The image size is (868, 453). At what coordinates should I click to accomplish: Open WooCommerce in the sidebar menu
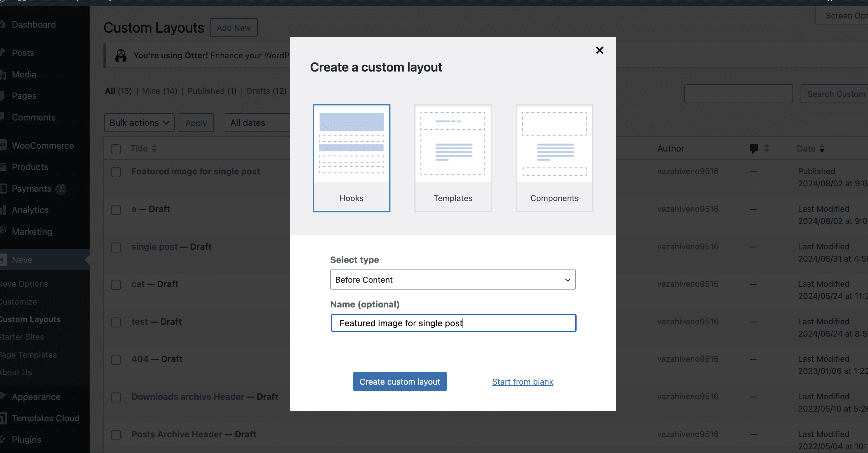tap(43, 145)
